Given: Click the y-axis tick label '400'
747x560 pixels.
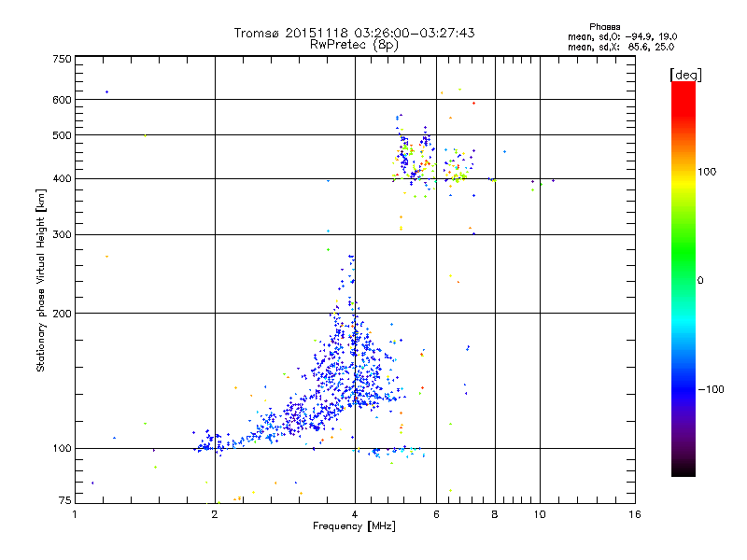Looking at the screenshot, I should point(62,179).
